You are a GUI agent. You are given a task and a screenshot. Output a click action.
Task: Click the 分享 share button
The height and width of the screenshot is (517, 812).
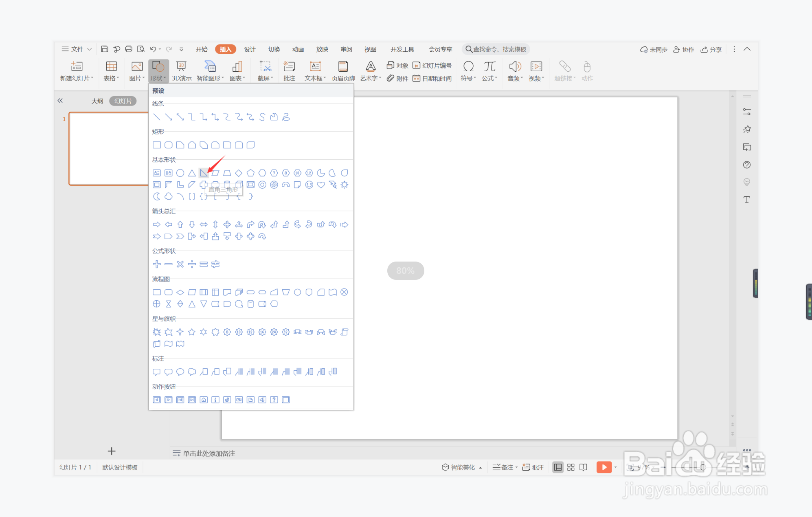pyautogui.click(x=711, y=49)
